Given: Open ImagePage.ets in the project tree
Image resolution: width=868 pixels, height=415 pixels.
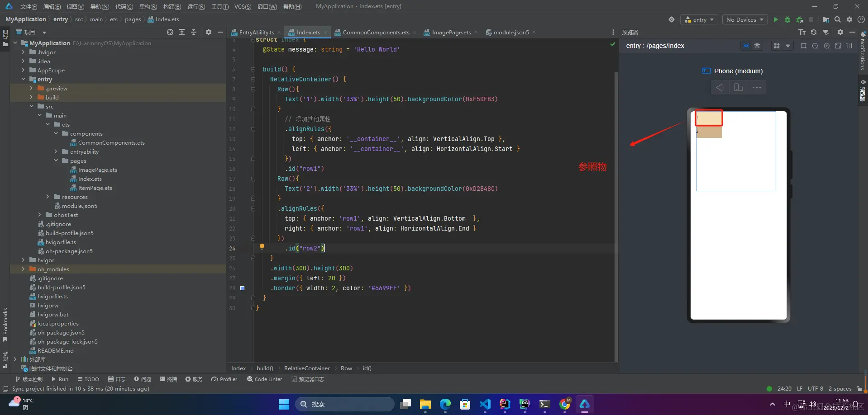Looking at the screenshot, I should coord(97,170).
